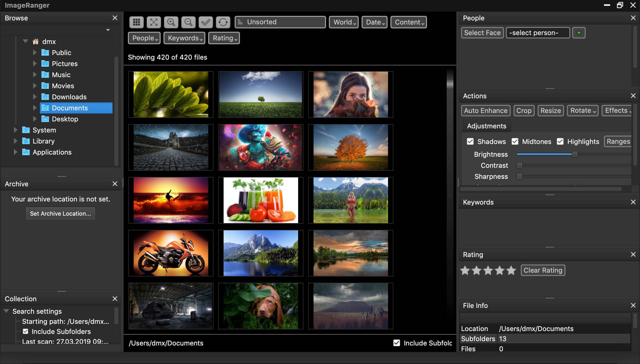Select the Rating filter tab

pyautogui.click(x=224, y=38)
